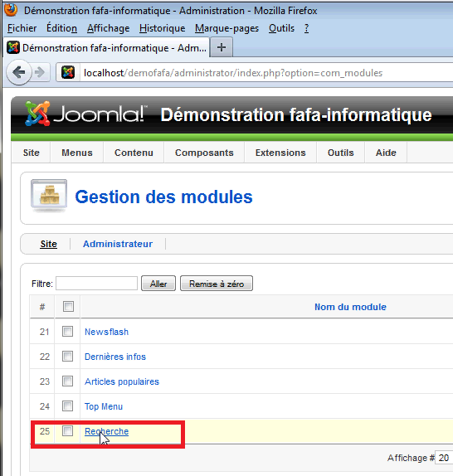Image resolution: width=453 pixels, height=476 pixels.
Task: Click the Filtre text input field
Action: click(x=96, y=284)
